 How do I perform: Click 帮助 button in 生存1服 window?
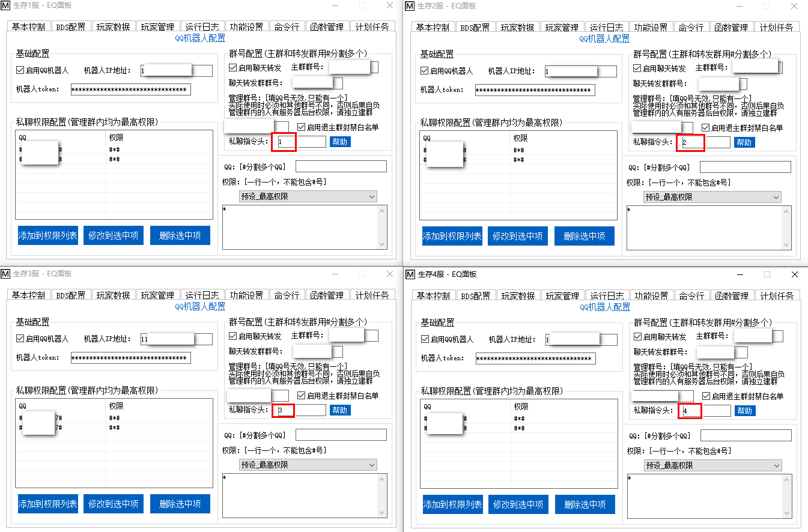click(x=340, y=142)
